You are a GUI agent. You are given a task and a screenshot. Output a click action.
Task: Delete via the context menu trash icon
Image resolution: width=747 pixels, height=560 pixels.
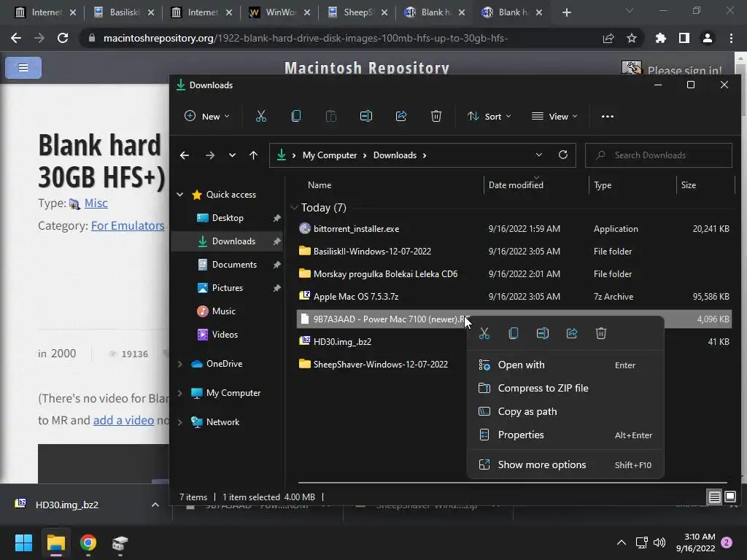click(x=601, y=333)
